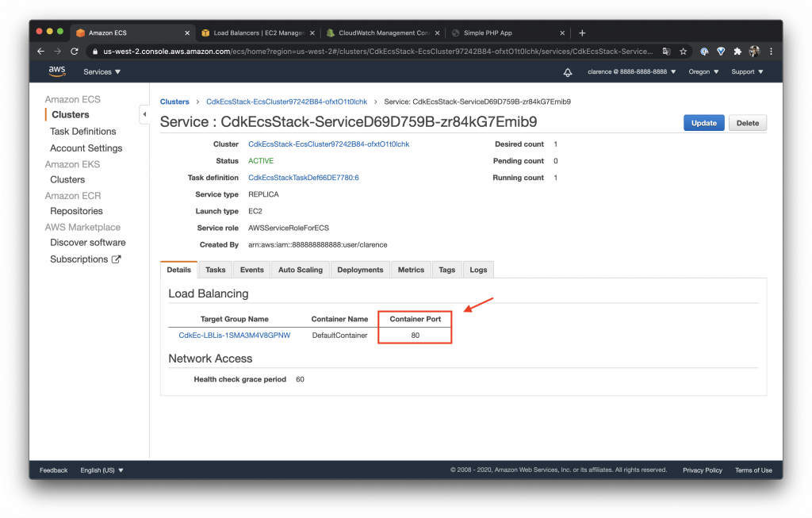Image resolution: width=812 pixels, height=518 pixels.
Task: Click the AWSServiceRoleForECS service role text
Action: pyautogui.click(x=289, y=228)
